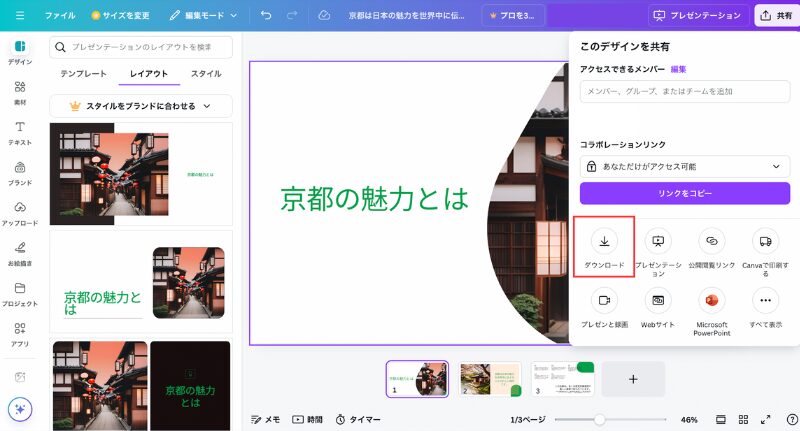
Task: Select first layout with left photo
Action: coord(141,174)
